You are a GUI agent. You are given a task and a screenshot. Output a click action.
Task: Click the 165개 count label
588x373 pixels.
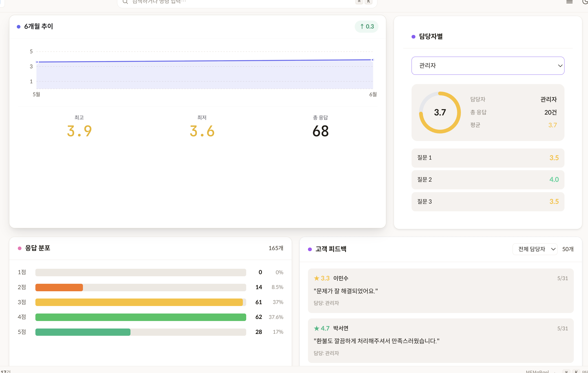pyautogui.click(x=276, y=248)
